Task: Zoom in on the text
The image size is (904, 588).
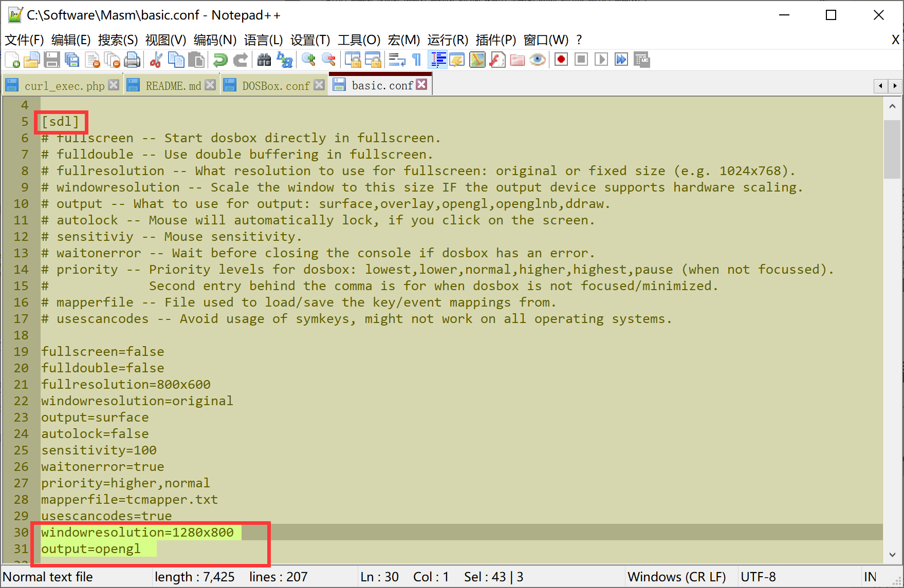Action: point(308,60)
